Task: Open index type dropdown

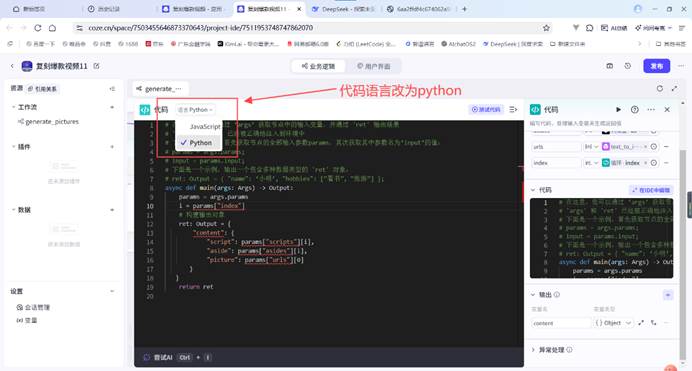Action: (x=591, y=163)
